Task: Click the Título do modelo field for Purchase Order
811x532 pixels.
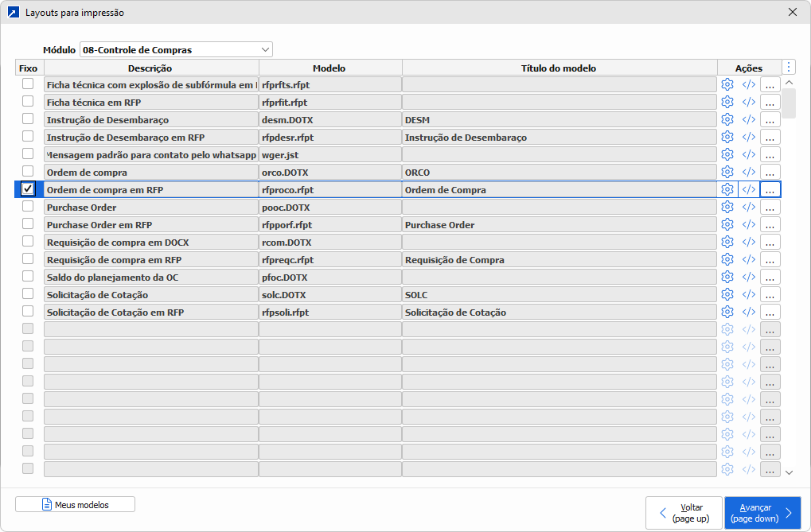Action: point(559,207)
